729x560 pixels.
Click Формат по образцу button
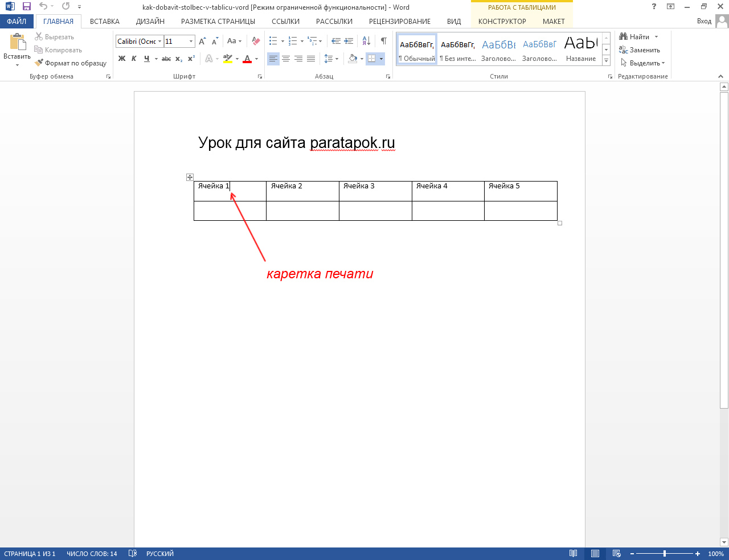(71, 63)
